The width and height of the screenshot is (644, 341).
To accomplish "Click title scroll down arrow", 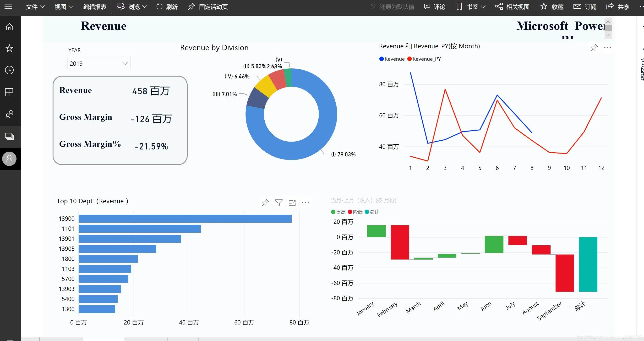I will 608,35.
